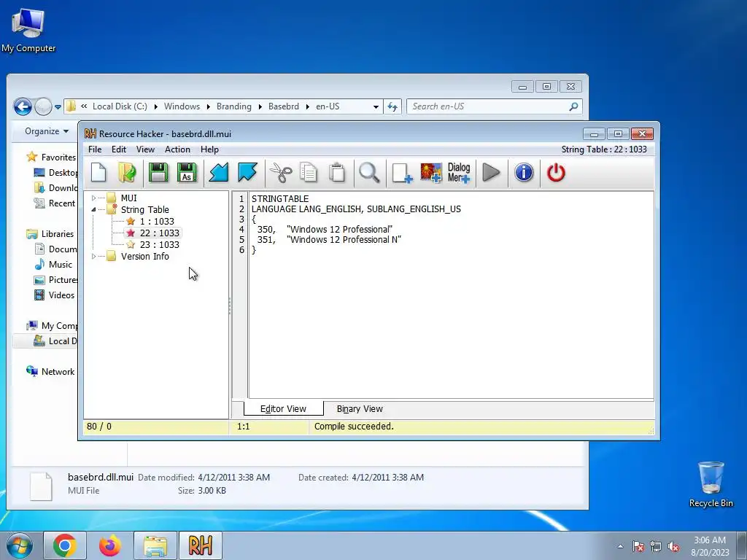747x560 pixels.
Task: Save the file using the green floppy icon
Action: click(158, 172)
